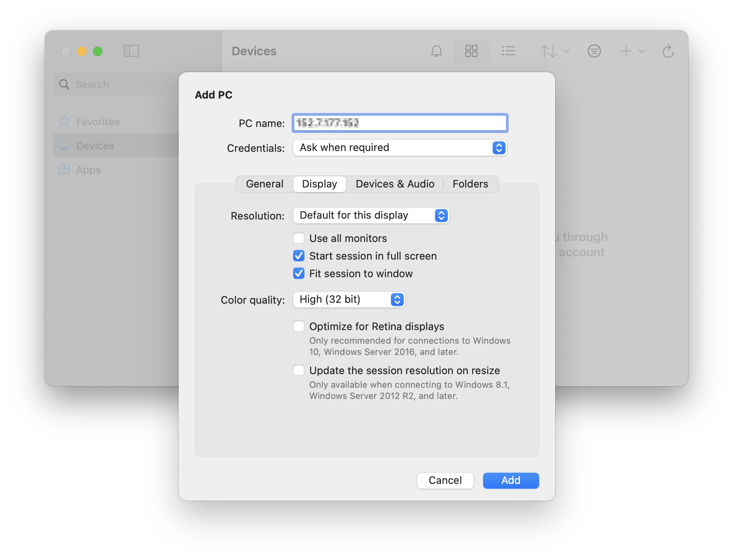The image size is (733, 560).
Task: Toggle Update the session resolution on resize
Action: pos(299,371)
